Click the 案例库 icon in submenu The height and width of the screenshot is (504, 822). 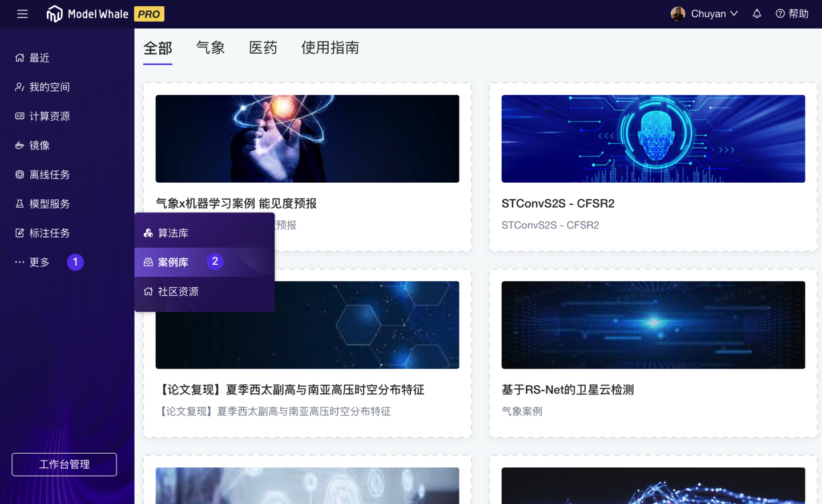pyautogui.click(x=148, y=262)
